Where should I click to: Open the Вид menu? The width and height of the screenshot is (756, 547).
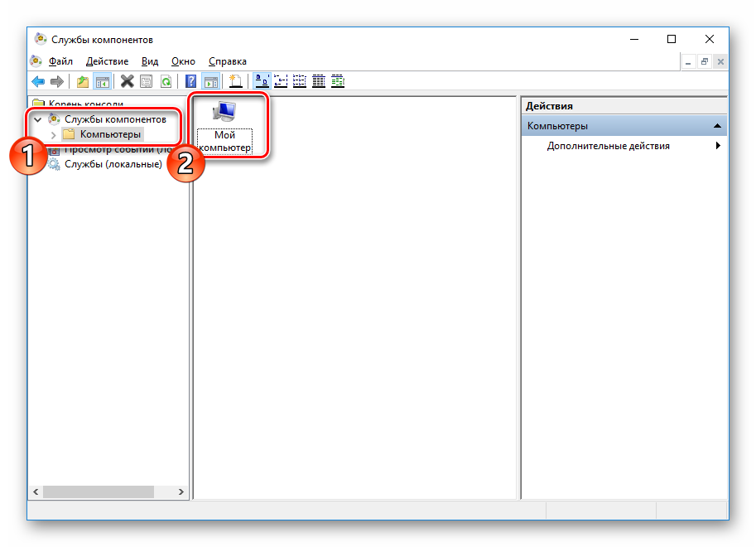click(x=149, y=61)
